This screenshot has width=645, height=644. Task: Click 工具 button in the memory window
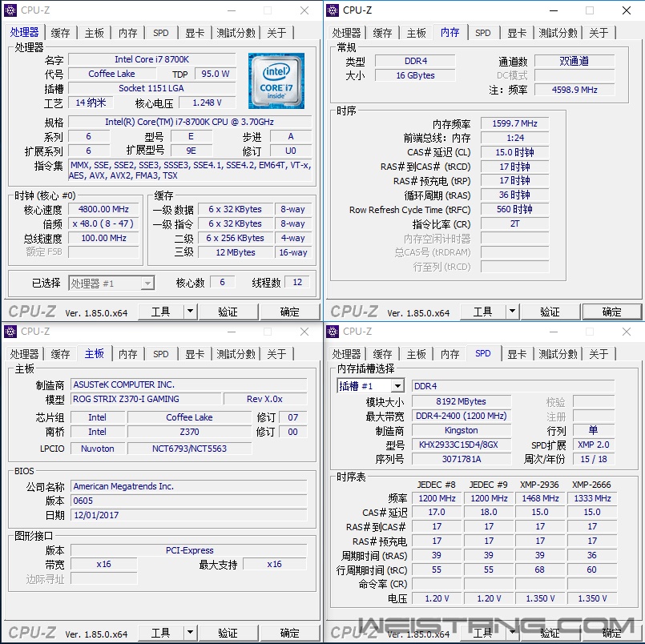pyautogui.click(x=483, y=312)
